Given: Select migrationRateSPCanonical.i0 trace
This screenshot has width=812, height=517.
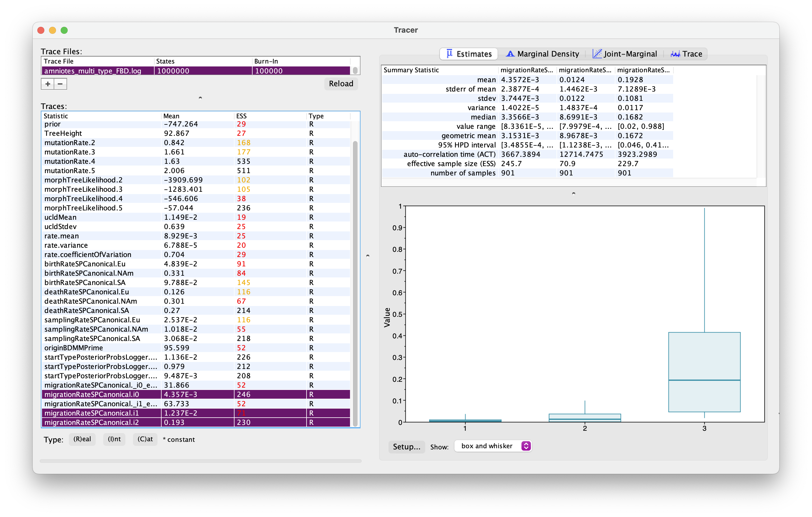Looking at the screenshot, I should 196,395.
